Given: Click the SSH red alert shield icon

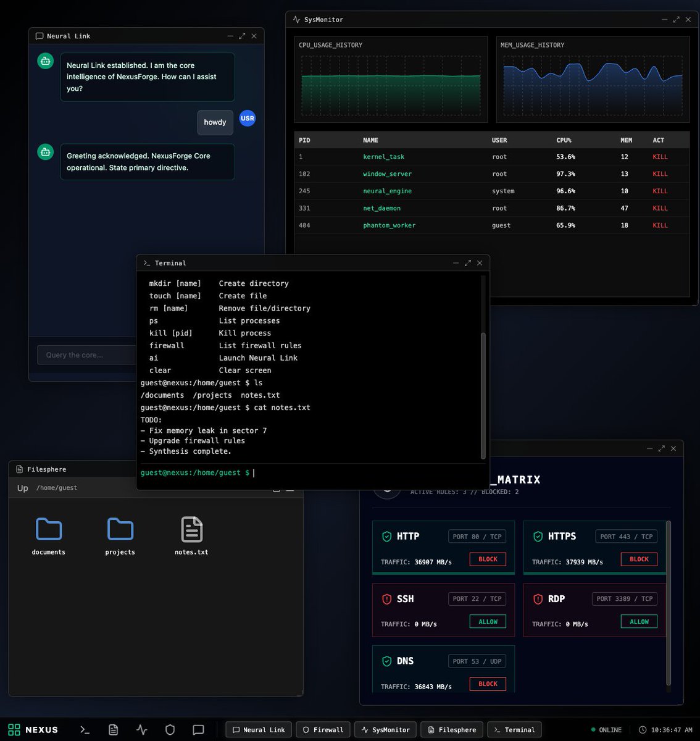Looking at the screenshot, I should pyautogui.click(x=386, y=599).
